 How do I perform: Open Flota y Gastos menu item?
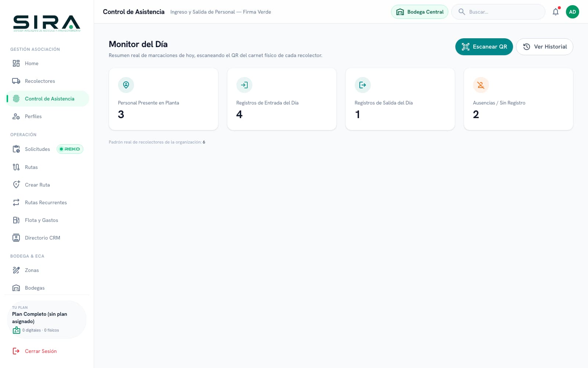[x=47, y=220]
